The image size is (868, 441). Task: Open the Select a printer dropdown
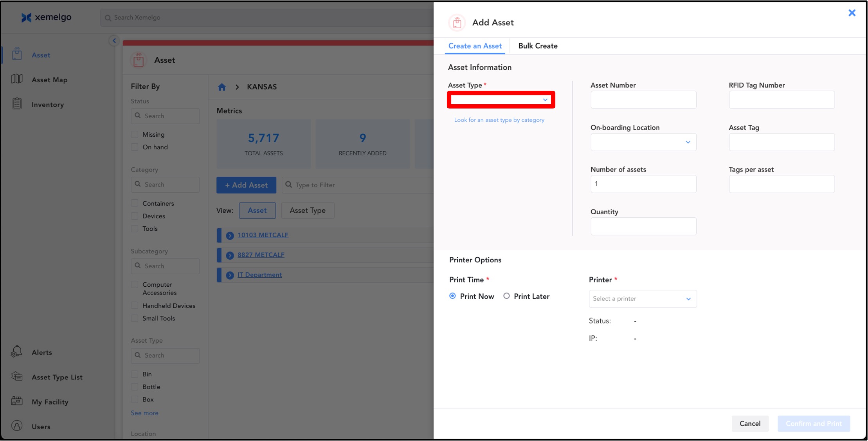642,299
